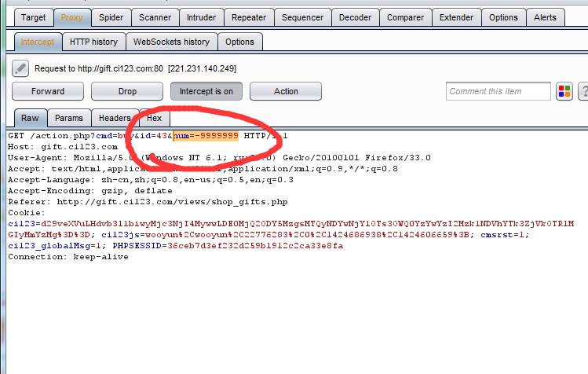Click in the Comment this item field
588x374 pixels.
coord(499,91)
